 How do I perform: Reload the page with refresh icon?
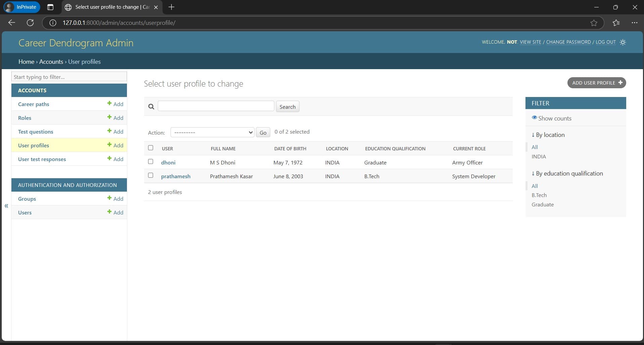(30, 23)
